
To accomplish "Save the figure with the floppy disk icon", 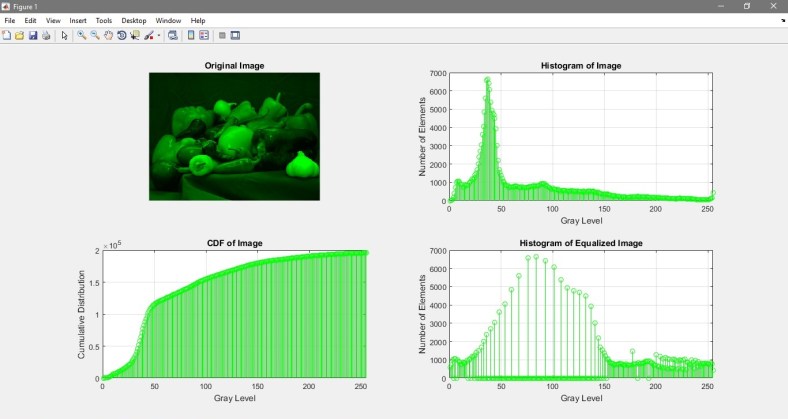I will [32, 35].
